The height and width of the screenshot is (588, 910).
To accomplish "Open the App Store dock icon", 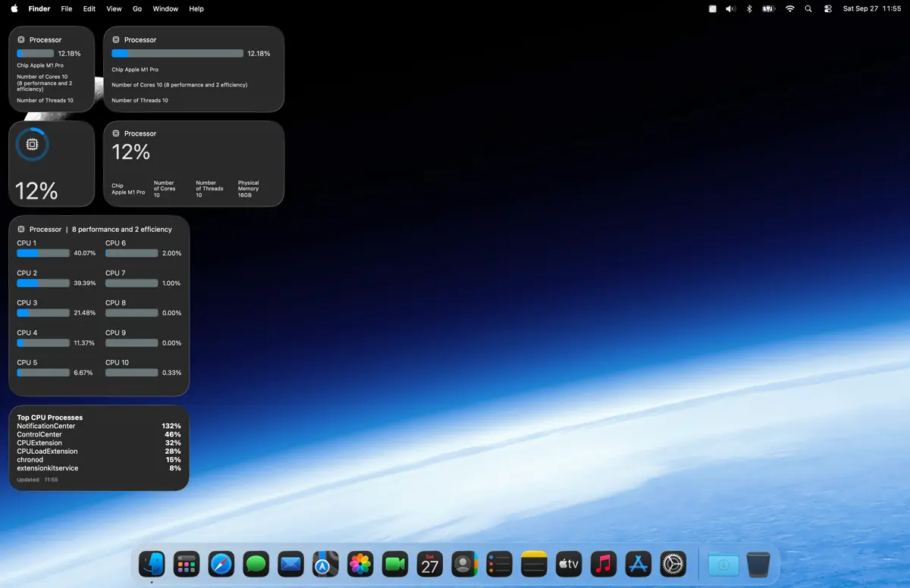I will [x=639, y=564].
